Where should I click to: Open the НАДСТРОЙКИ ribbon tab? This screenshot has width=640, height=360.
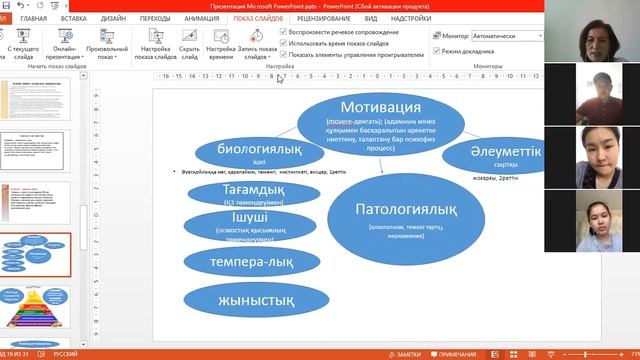pyautogui.click(x=411, y=18)
